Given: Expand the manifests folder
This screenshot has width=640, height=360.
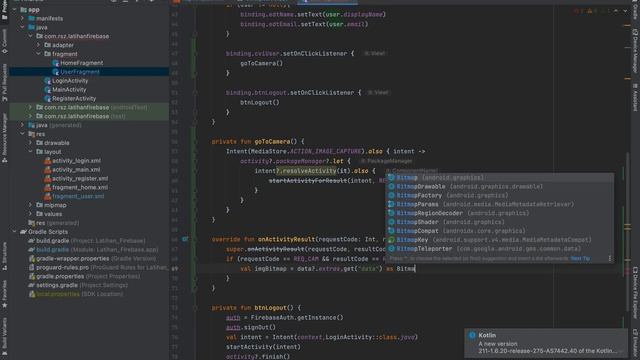Looking at the screenshot, I should click(22, 18).
